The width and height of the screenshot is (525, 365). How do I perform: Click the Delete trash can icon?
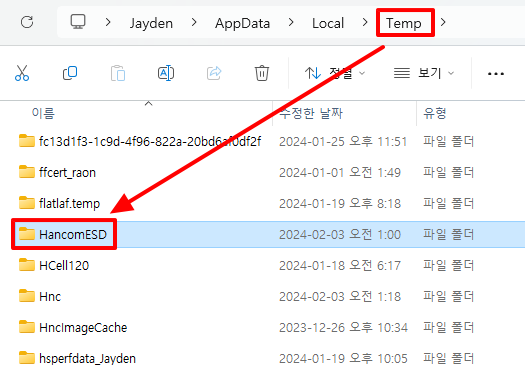261,73
